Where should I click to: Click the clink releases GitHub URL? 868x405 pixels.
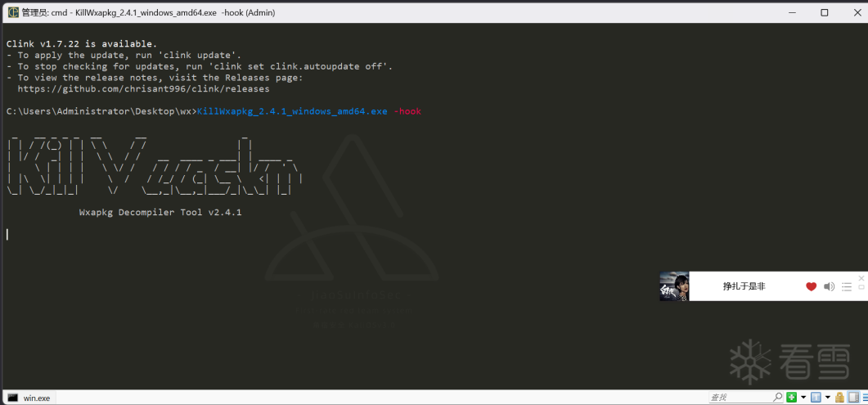143,88
